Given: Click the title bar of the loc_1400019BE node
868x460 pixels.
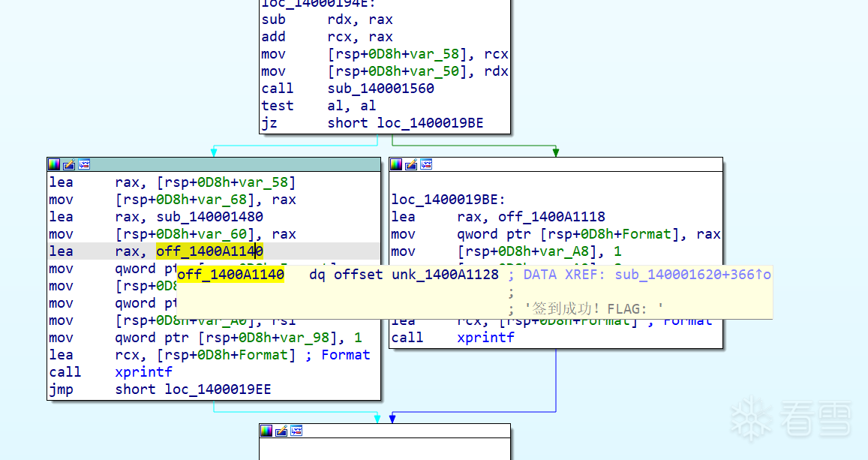Looking at the screenshot, I should click(x=556, y=164).
